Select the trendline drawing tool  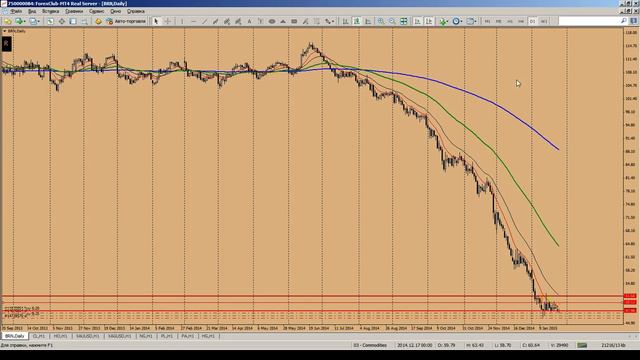[x=204, y=21]
